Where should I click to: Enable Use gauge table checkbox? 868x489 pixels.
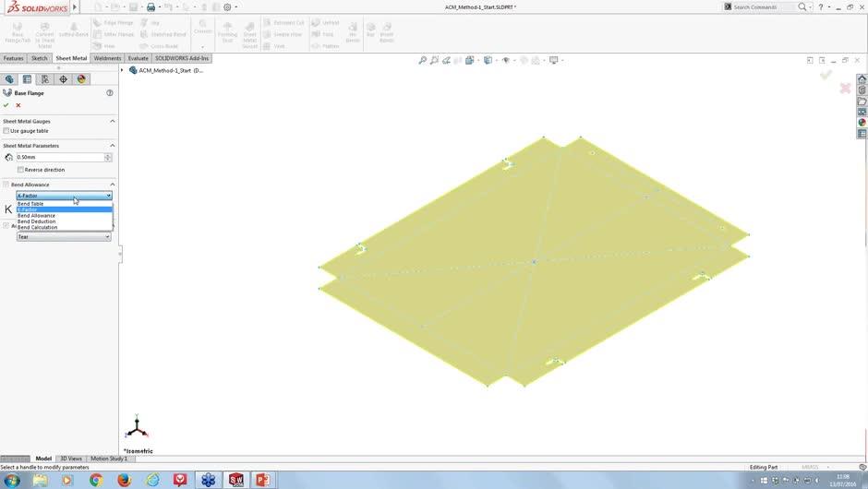click(x=6, y=130)
